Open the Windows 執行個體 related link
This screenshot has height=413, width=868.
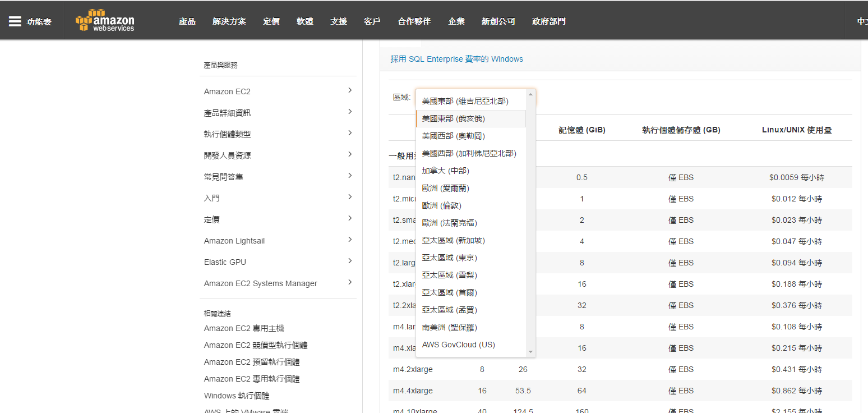coord(237,396)
